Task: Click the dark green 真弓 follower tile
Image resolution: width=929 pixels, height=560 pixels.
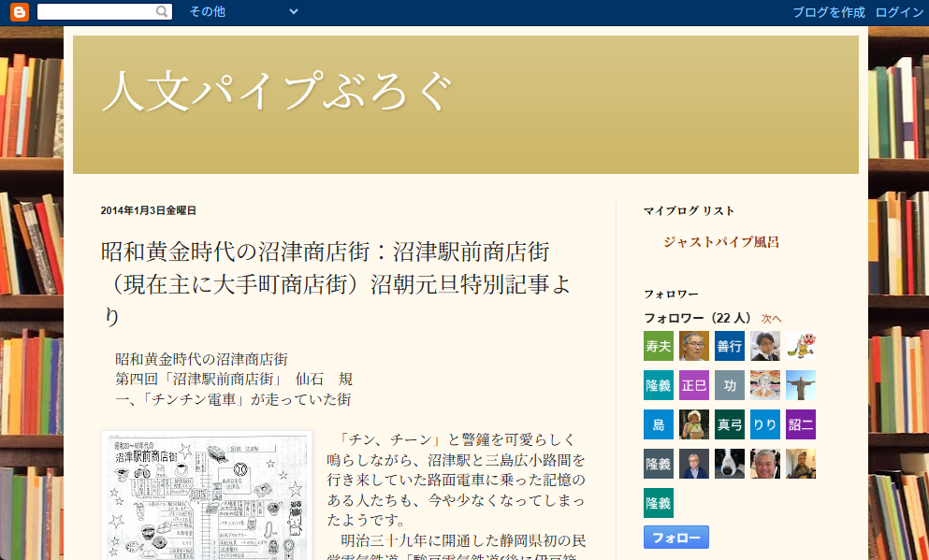Action: coord(730,424)
